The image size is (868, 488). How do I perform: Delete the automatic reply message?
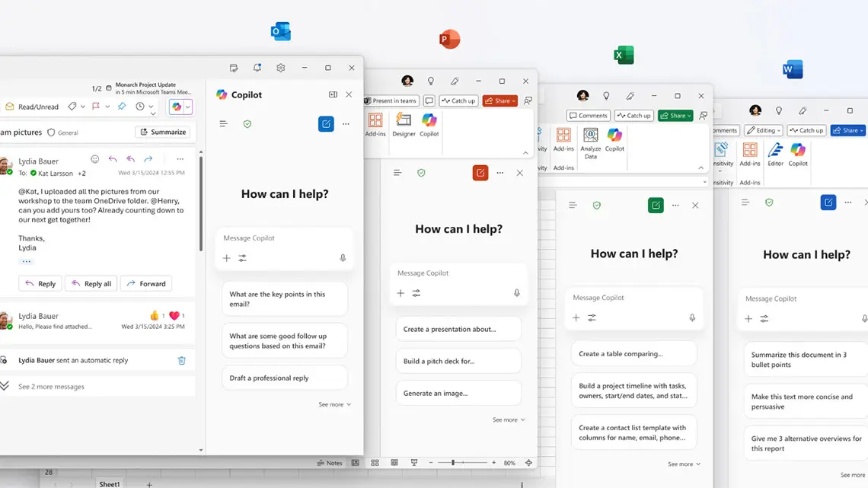click(181, 361)
